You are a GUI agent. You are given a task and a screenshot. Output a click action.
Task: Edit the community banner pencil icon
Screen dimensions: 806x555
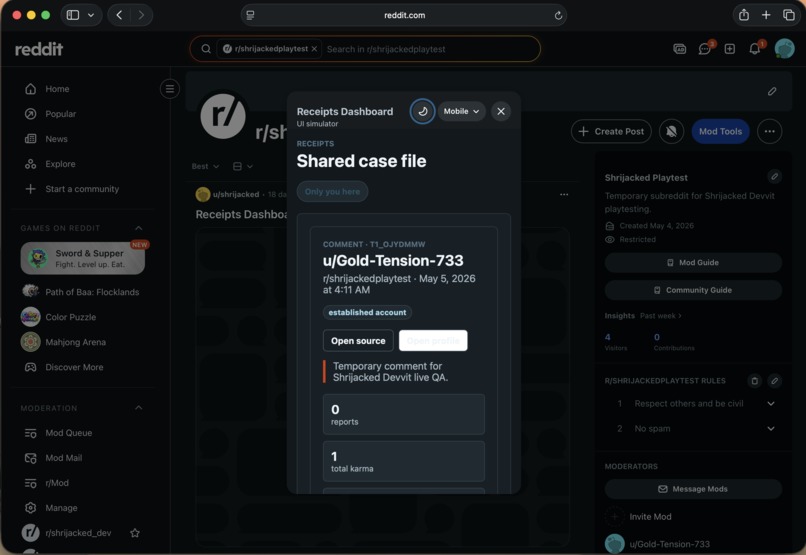pos(772,91)
